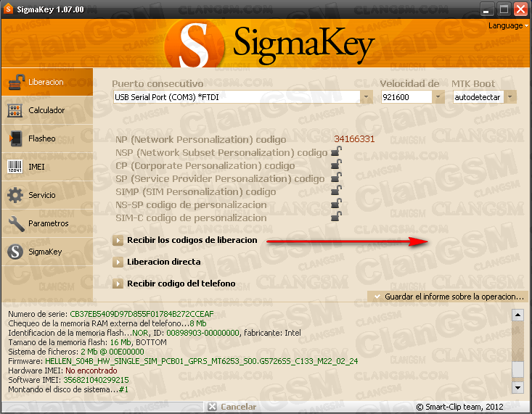Open the SigmaKey sidebar tab
The width and height of the screenshot is (532, 414).
click(x=47, y=252)
